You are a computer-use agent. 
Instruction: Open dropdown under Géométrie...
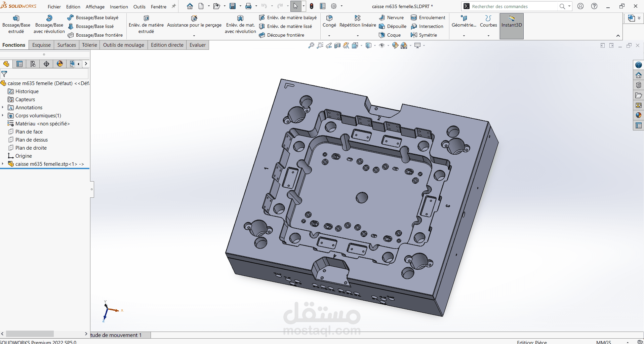tap(464, 36)
